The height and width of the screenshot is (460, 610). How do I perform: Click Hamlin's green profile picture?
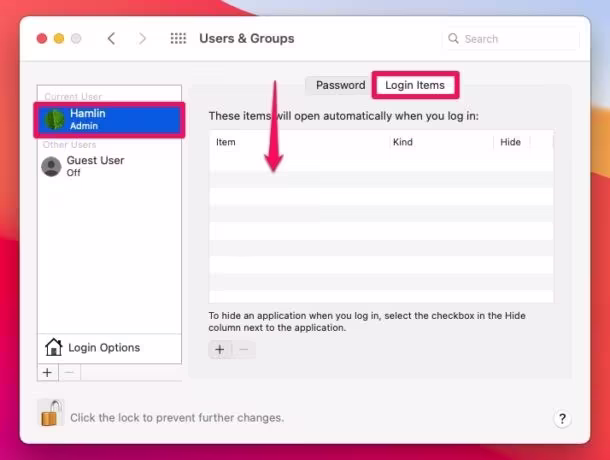click(x=55, y=119)
